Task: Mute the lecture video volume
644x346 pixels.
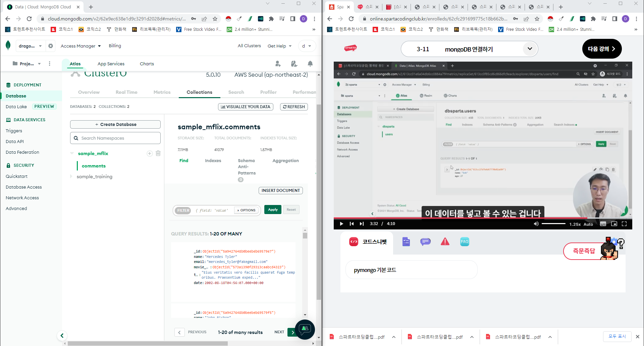Action: tap(536, 224)
